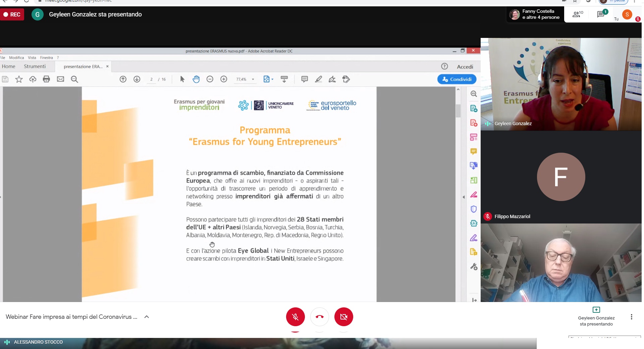This screenshot has width=644, height=349.
Task: Select the arrow selection tool
Action: [182, 79]
